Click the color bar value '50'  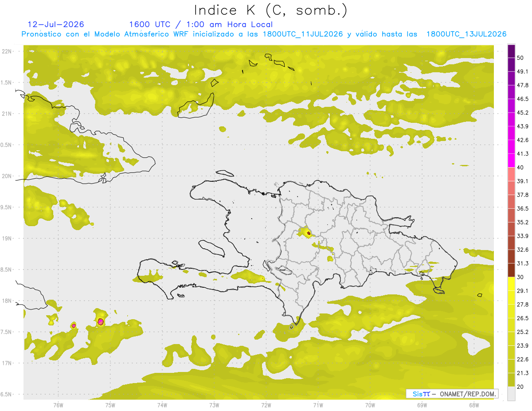(520, 58)
